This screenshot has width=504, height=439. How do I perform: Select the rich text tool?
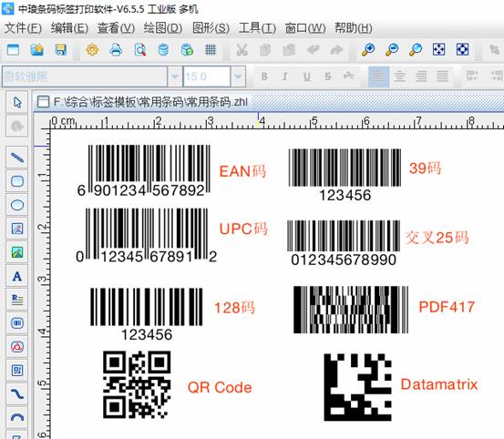coord(17,300)
